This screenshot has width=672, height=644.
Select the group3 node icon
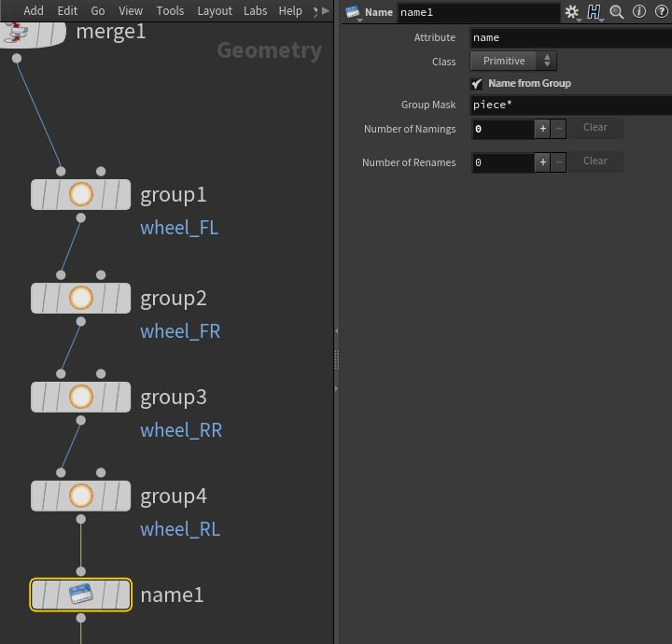pos(81,397)
